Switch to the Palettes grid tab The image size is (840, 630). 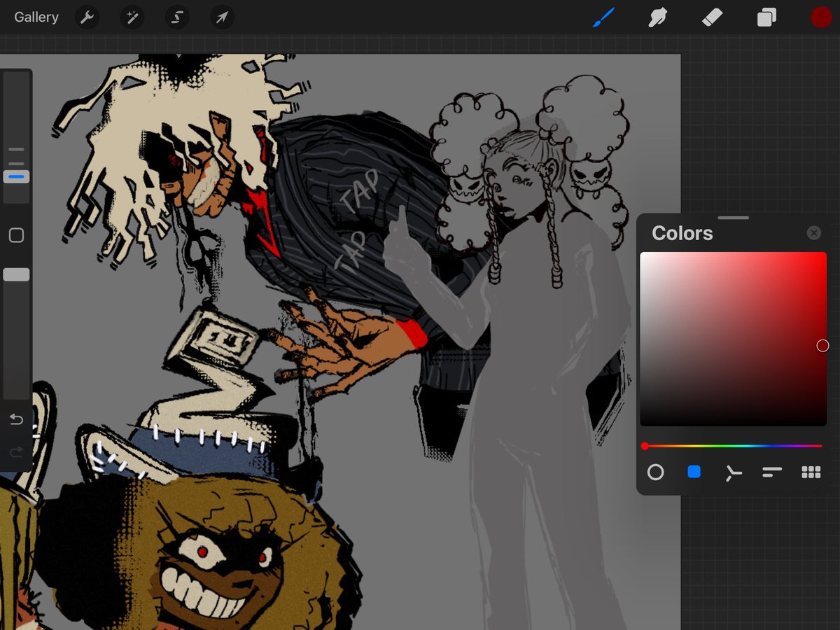coord(811,472)
